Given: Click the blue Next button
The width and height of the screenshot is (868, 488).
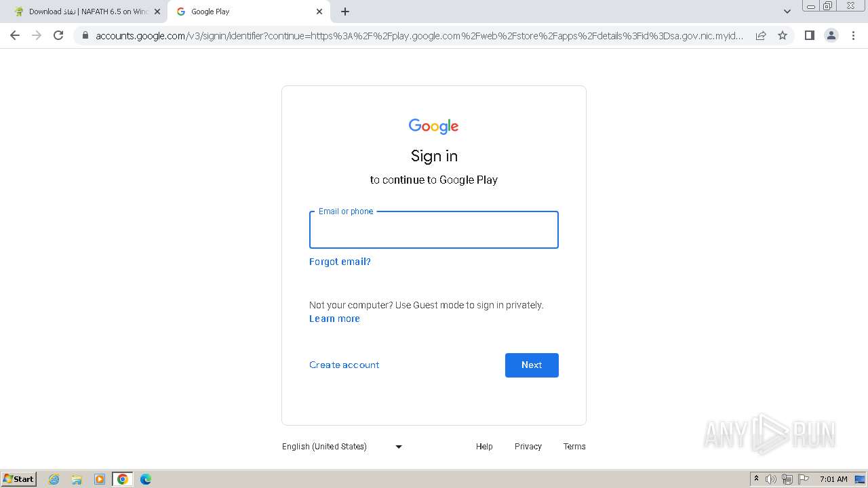Looking at the screenshot, I should click(x=532, y=365).
